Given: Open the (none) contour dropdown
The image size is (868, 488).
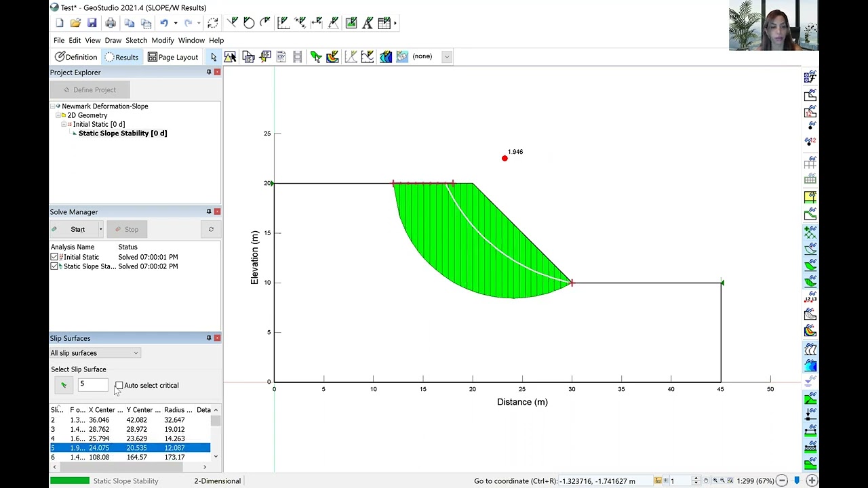Looking at the screenshot, I should click(x=447, y=57).
